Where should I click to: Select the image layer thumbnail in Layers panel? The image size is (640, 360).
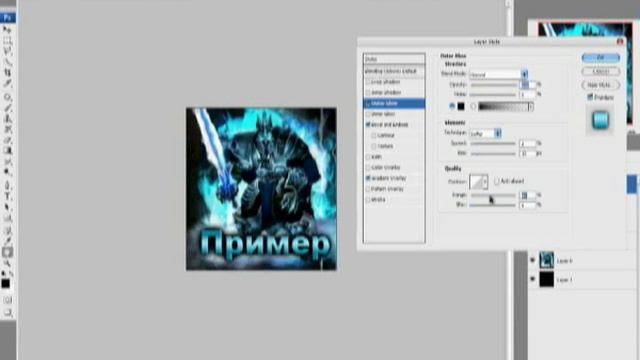click(x=547, y=260)
